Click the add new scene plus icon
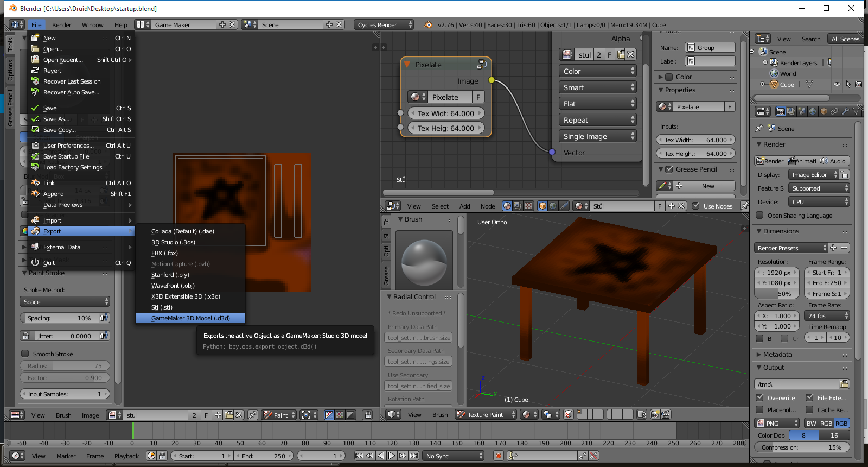The image size is (868, 467). coord(329,25)
